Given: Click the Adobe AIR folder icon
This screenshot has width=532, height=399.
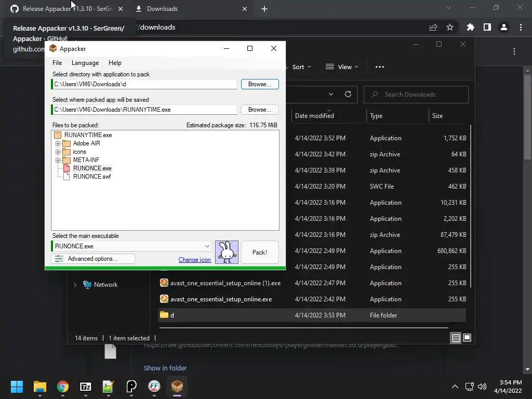Looking at the screenshot, I should coord(66,143).
